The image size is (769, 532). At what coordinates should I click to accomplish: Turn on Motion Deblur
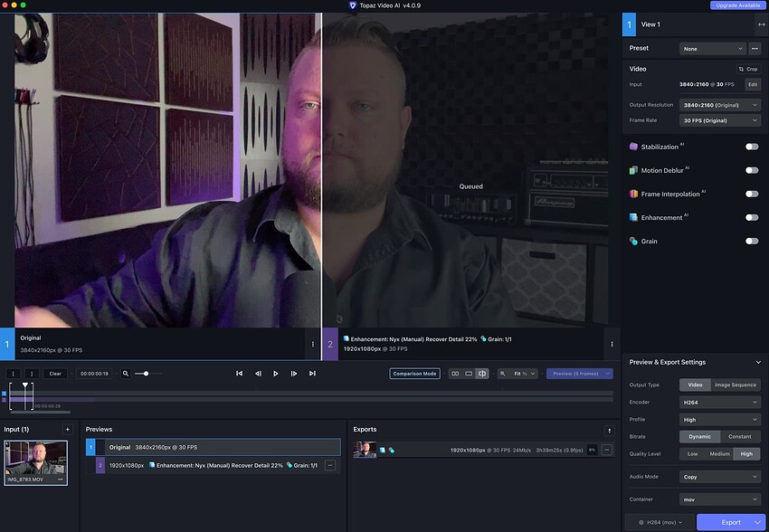coord(751,170)
